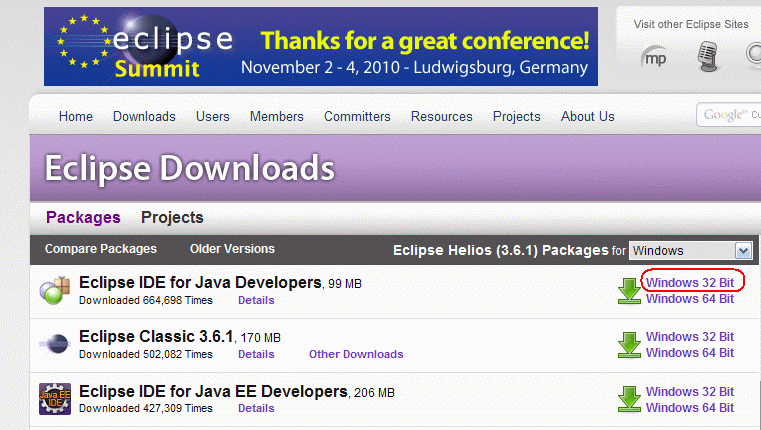Click green download arrow for Java EE Developers

[x=628, y=399]
